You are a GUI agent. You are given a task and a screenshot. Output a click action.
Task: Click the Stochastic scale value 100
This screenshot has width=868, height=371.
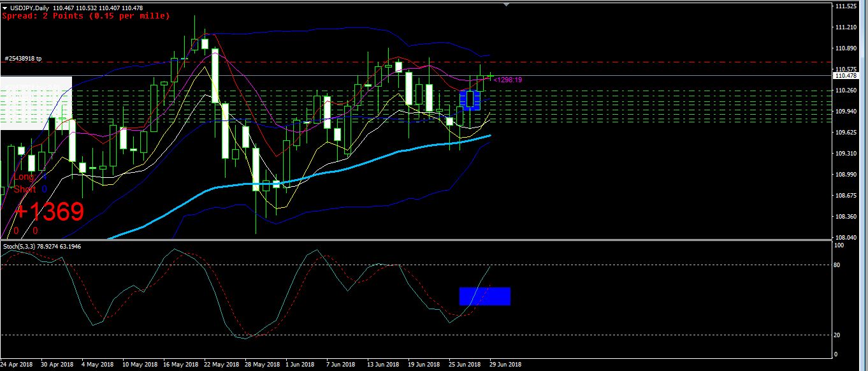click(839, 245)
